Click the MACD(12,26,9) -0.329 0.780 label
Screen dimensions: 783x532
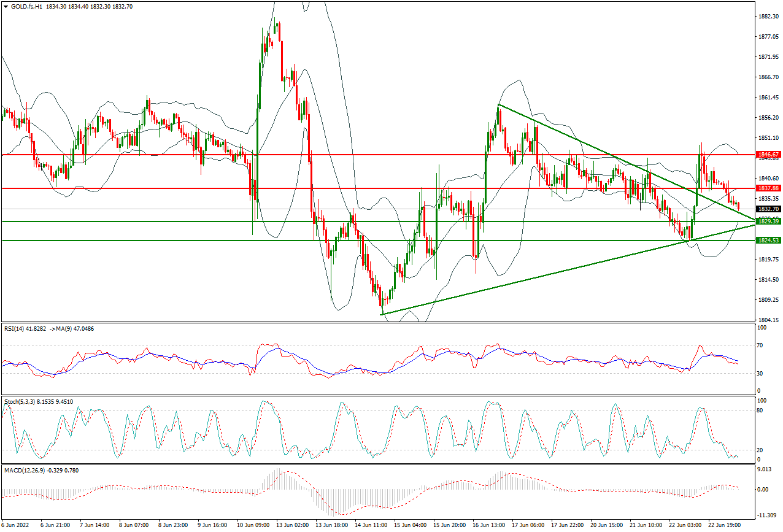pyautogui.click(x=41, y=471)
